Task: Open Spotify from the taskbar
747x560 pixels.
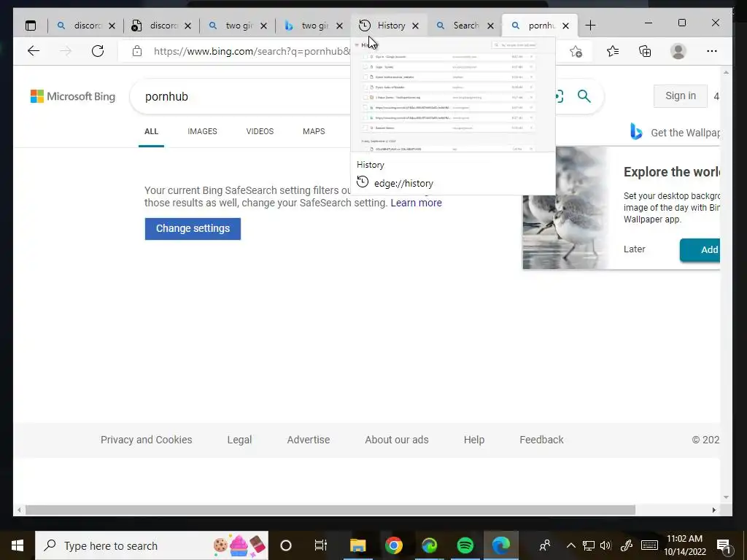Action: pos(465,545)
